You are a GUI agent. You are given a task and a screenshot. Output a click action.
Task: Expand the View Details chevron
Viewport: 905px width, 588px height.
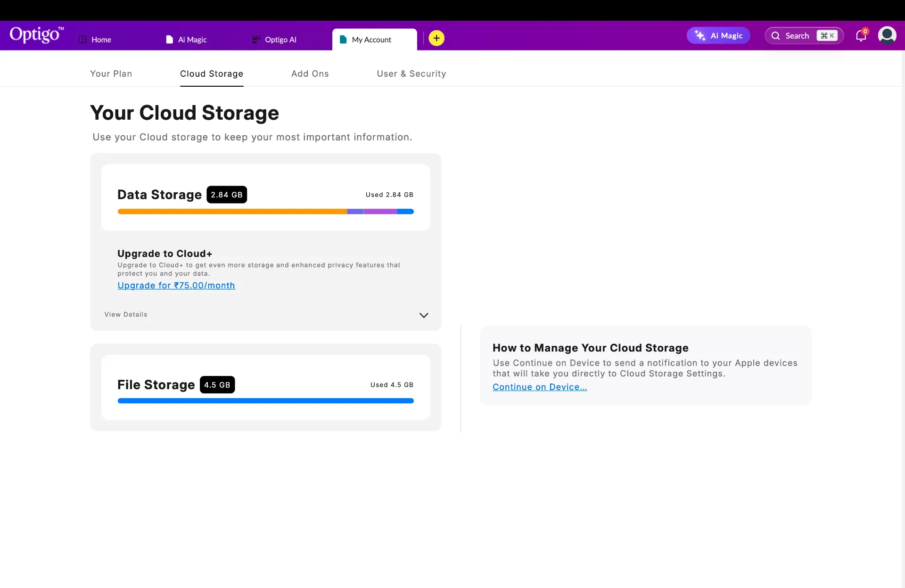pos(424,315)
